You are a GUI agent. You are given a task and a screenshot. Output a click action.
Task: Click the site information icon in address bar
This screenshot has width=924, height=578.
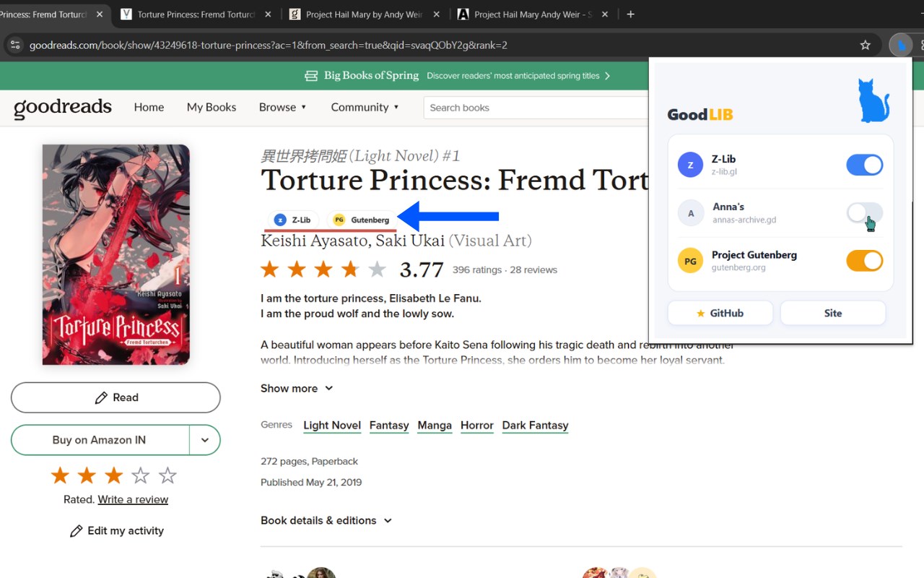pos(15,46)
